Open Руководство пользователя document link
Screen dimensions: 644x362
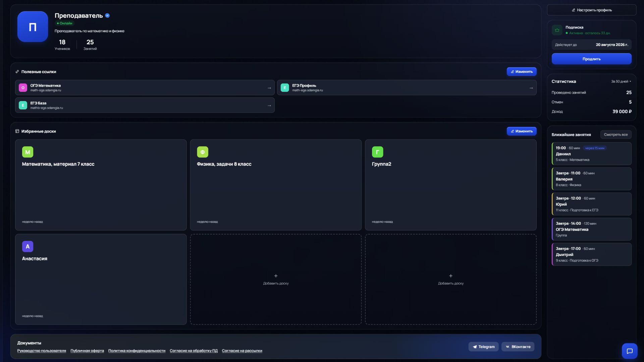(x=42, y=351)
